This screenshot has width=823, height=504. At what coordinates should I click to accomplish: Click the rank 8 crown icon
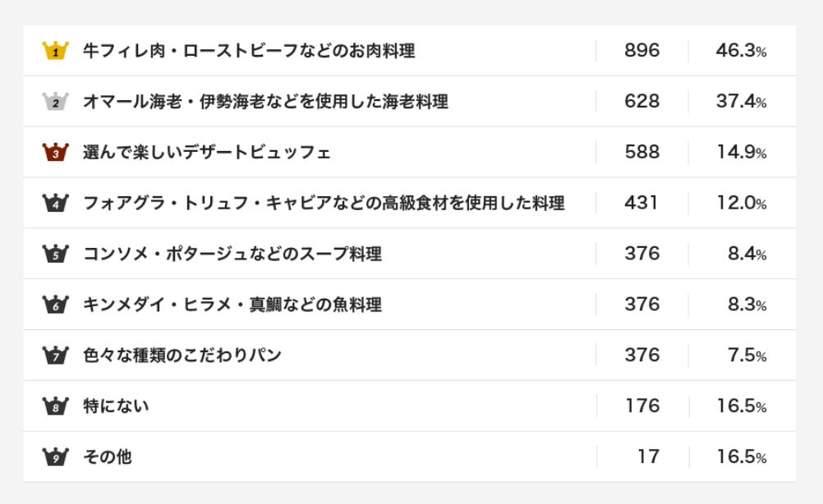coord(55,406)
